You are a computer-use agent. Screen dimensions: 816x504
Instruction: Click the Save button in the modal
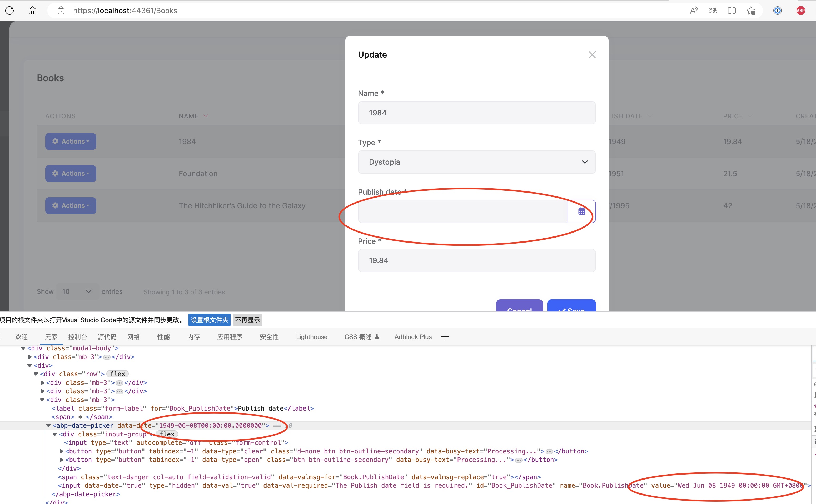click(571, 306)
